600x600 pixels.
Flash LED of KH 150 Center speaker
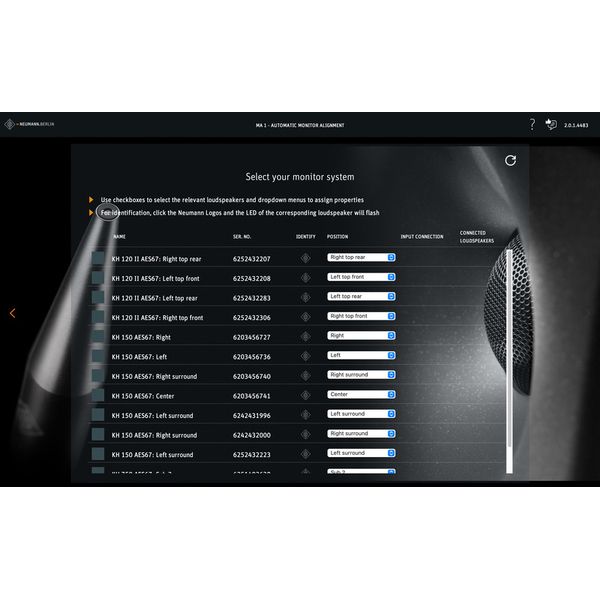(305, 395)
